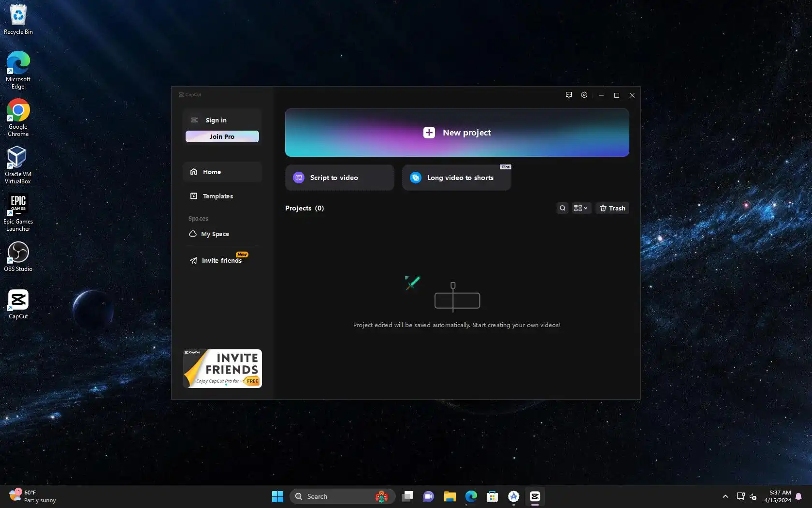Open the project view layout dropdown
812x508 pixels.
[580, 208]
